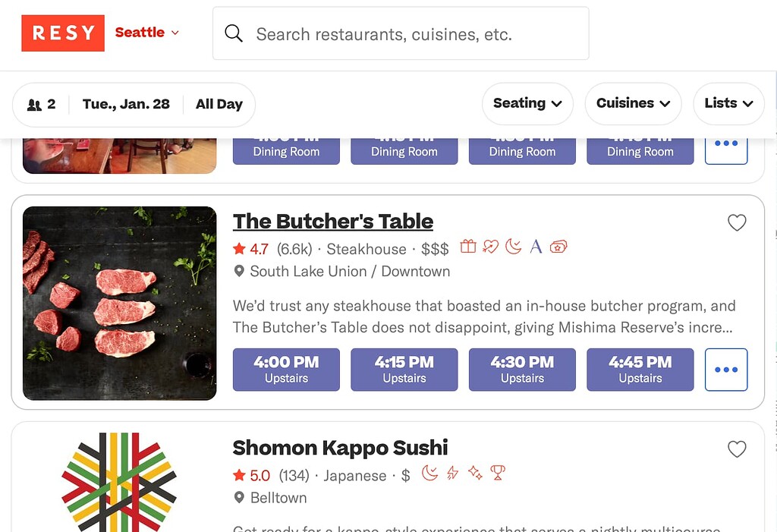
Task: Open The Butcher's Table restaurant page
Action: coord(333,222)
